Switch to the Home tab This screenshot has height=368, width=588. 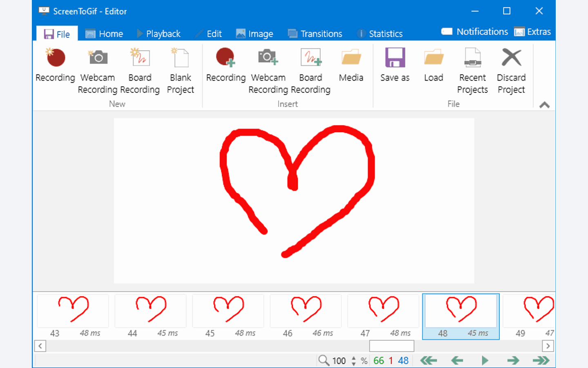(105, 34)
